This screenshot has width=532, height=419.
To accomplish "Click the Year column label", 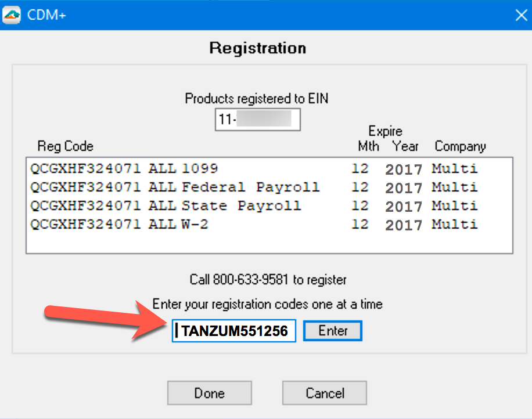I will pos(405,146).
